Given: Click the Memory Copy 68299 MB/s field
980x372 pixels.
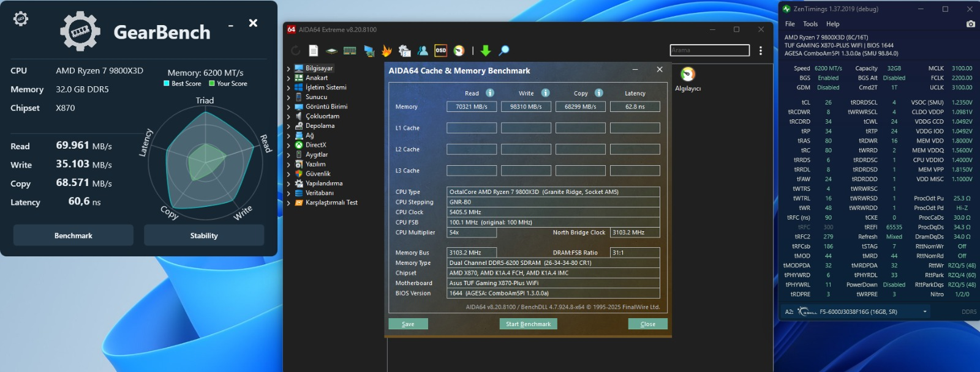Looking at the screenshot, I should tap(581, 106).
